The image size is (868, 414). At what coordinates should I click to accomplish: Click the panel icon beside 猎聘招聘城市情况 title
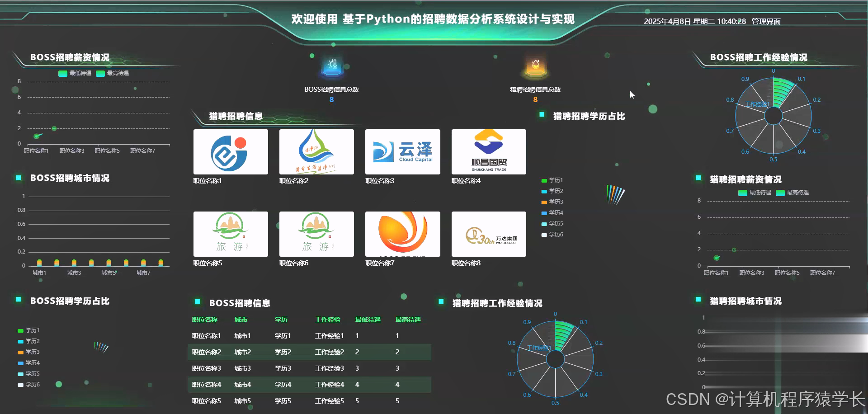[698, 300]
